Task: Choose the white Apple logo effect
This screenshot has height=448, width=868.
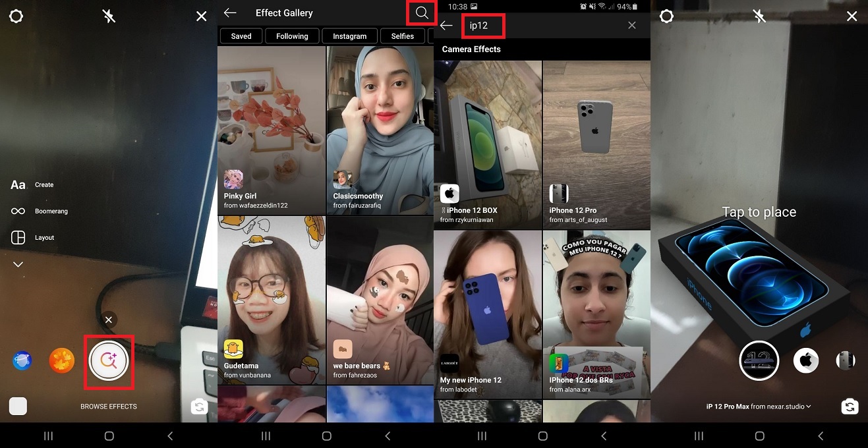Action: click(x=805, y=360)
